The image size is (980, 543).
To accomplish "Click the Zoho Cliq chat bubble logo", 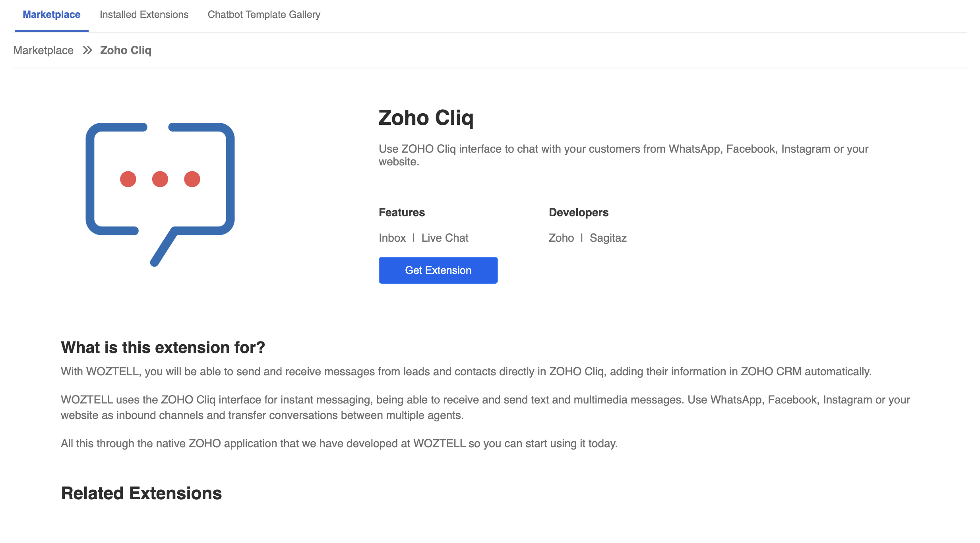I will point(160,194).
